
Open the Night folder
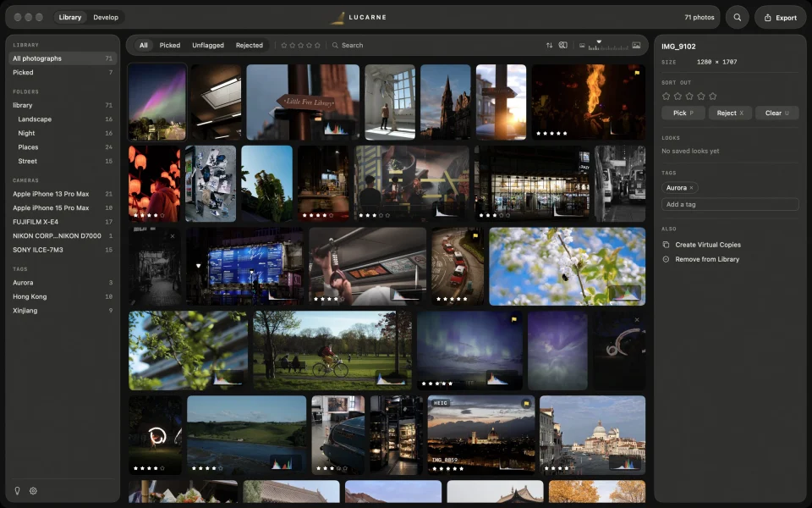coord(63,133)
